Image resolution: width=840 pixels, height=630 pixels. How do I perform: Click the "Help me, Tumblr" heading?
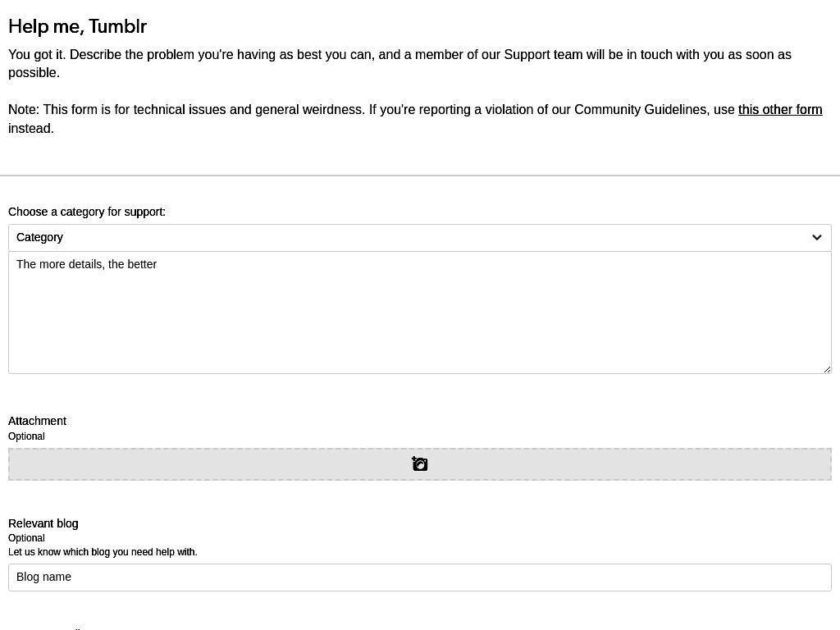(x=78, y=26)
